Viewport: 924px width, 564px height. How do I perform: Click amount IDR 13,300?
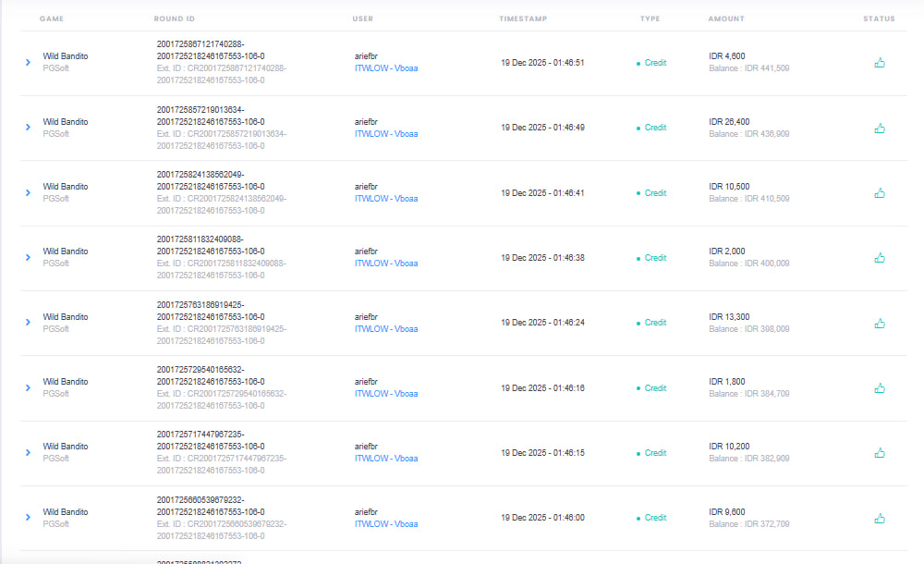click(730, 317)
